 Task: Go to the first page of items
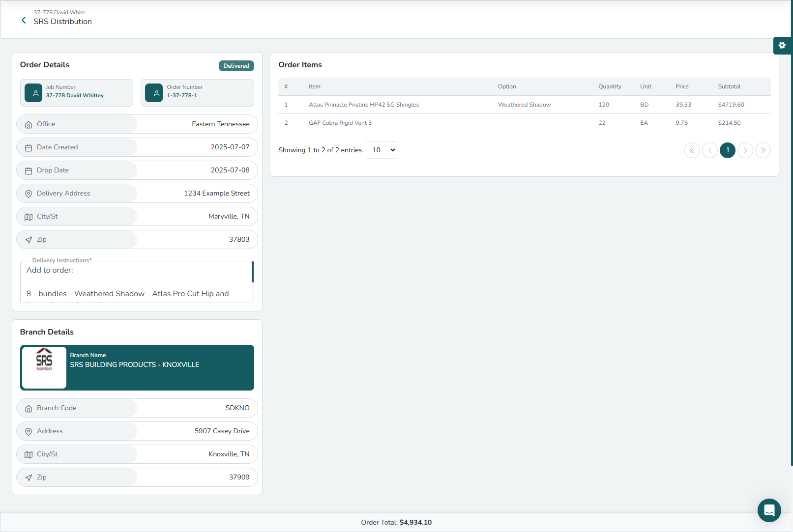click(x=692, y=150)
